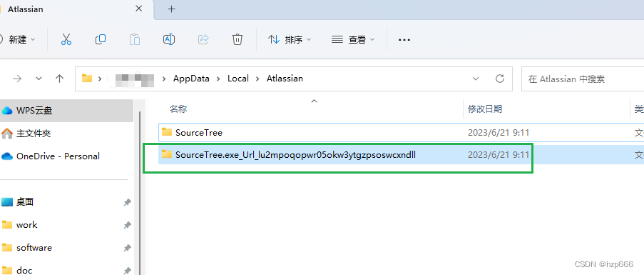Click the SourceTree folder's yellow icon

tap(166, 132)
